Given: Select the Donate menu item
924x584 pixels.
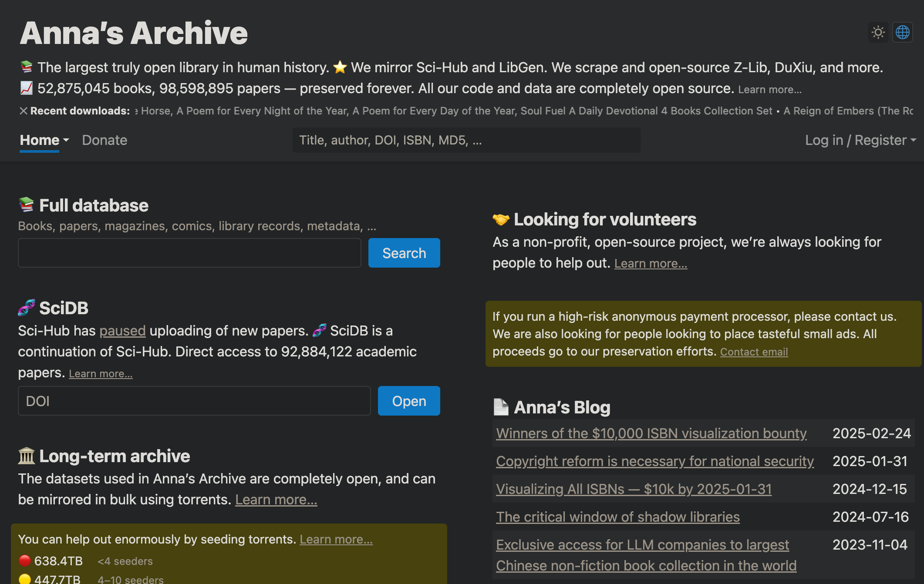Looking at the screenshot, I should (x=104, y=140).
